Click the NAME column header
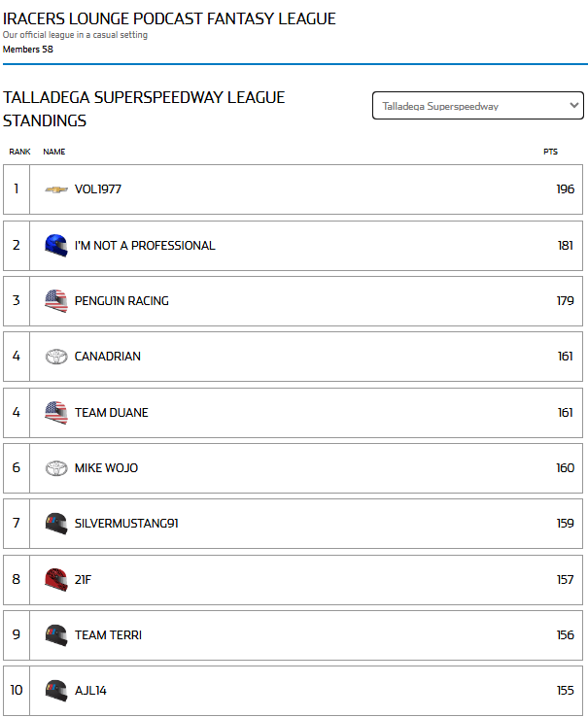Image resolution: width=588 pixels, height=717 pixels. tap(54, 152)
